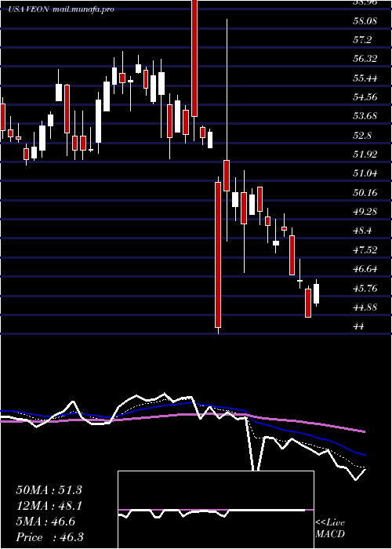The width and height of the screenshot is (392, 549).
Task: Click the 55.44 price axis label
Action: [365, 78]
